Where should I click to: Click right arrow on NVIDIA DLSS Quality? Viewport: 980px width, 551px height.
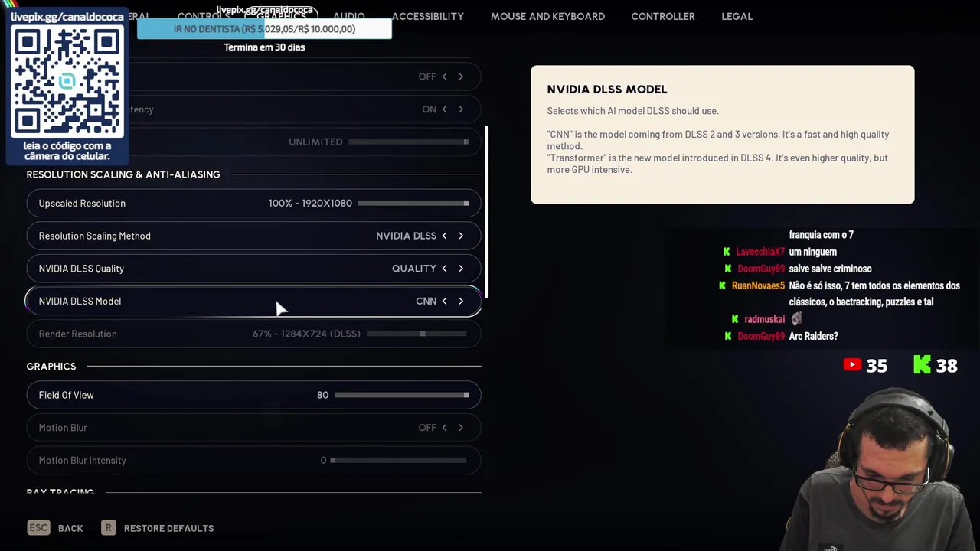coord(461,269)
